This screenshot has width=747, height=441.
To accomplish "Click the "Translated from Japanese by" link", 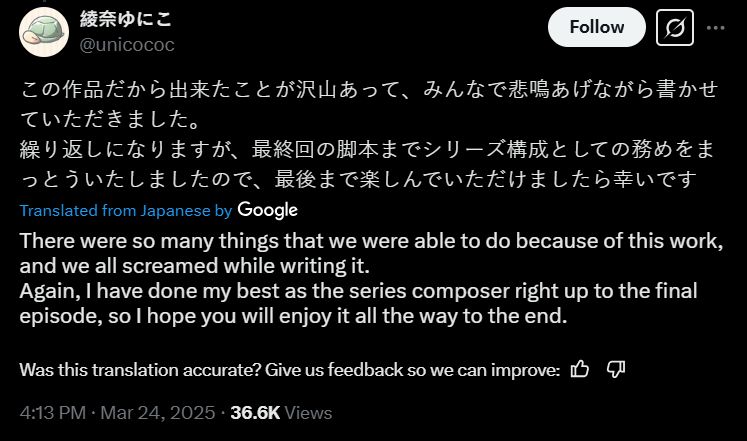I will click(126, 211).
